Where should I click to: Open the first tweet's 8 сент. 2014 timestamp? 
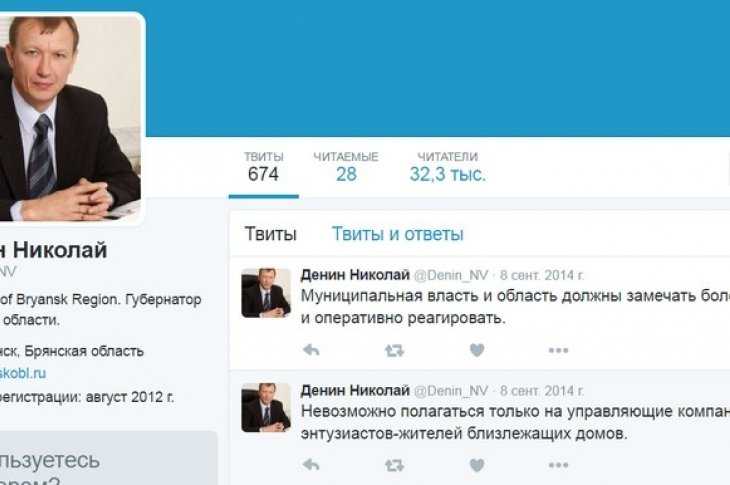pyautogui.click(x=541, y=275)
